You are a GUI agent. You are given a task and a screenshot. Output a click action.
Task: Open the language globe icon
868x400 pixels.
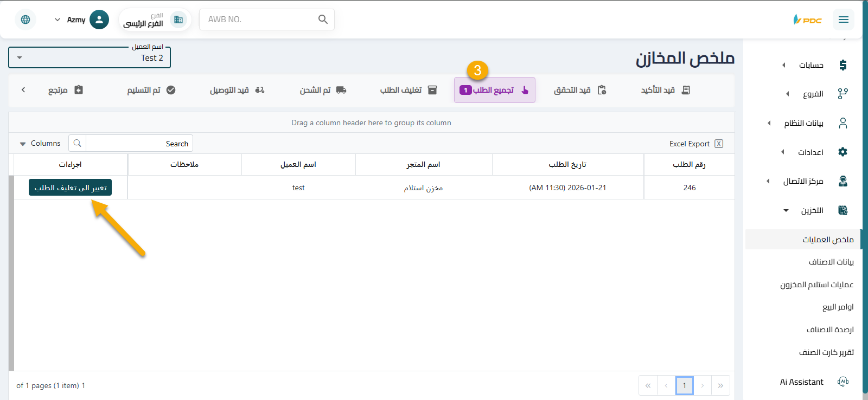(x=25, y=20)
